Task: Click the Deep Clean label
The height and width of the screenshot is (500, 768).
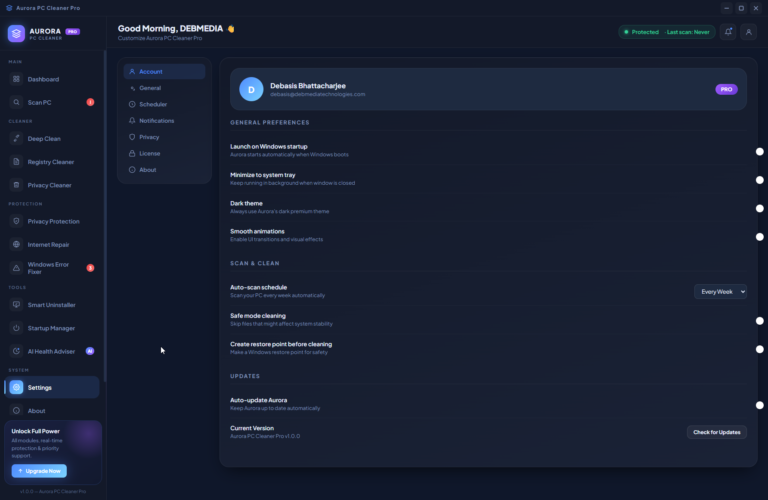Action: pos(44,139)
